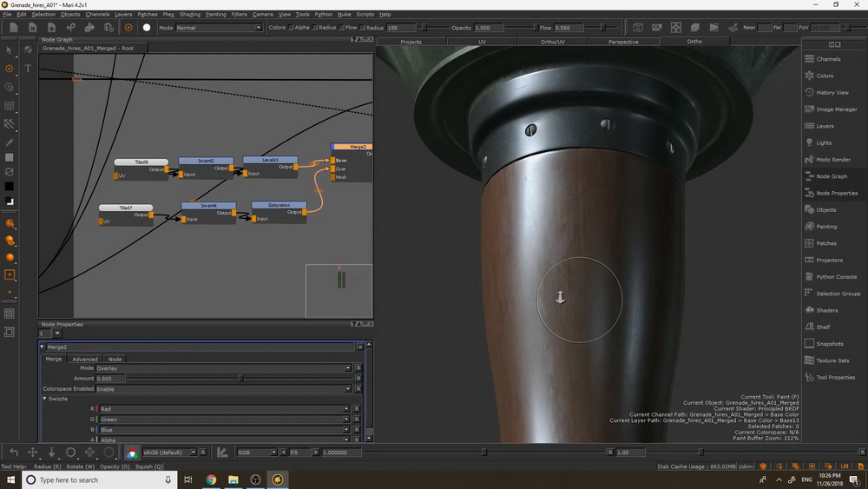Image resolution: width=868 pixels, height=489 pixels.
Task: Enable the Radius checkbox after Alpha
Action: [315, 28]
